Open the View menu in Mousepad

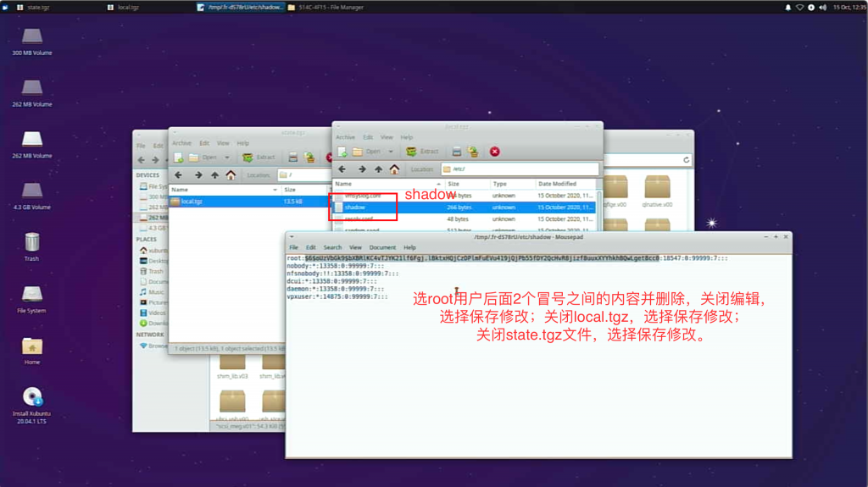pos(355,247)
